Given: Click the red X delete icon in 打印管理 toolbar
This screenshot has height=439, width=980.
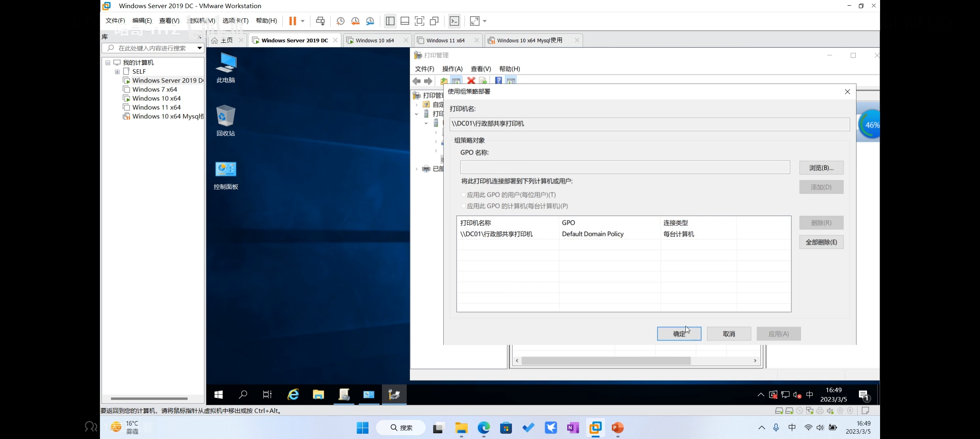Looking at the screenshot, I should [x=471, y=80].
